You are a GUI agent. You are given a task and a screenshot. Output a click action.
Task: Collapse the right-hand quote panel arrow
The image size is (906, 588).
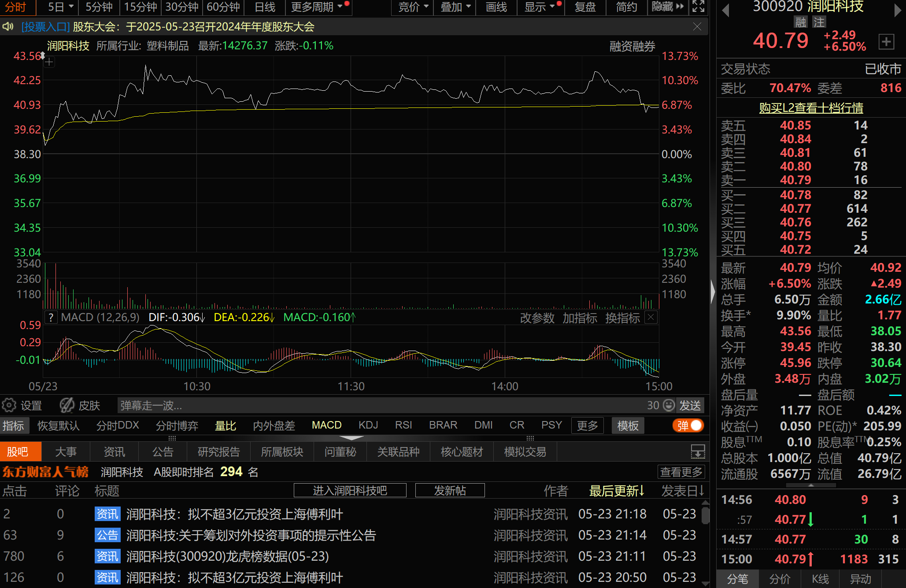tap(713, 292)
